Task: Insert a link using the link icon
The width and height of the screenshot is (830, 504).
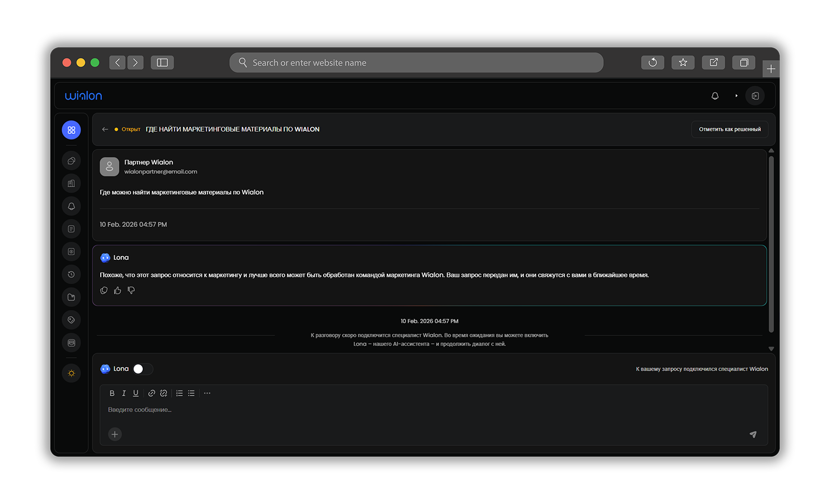Action: click(x=151, y=393)
